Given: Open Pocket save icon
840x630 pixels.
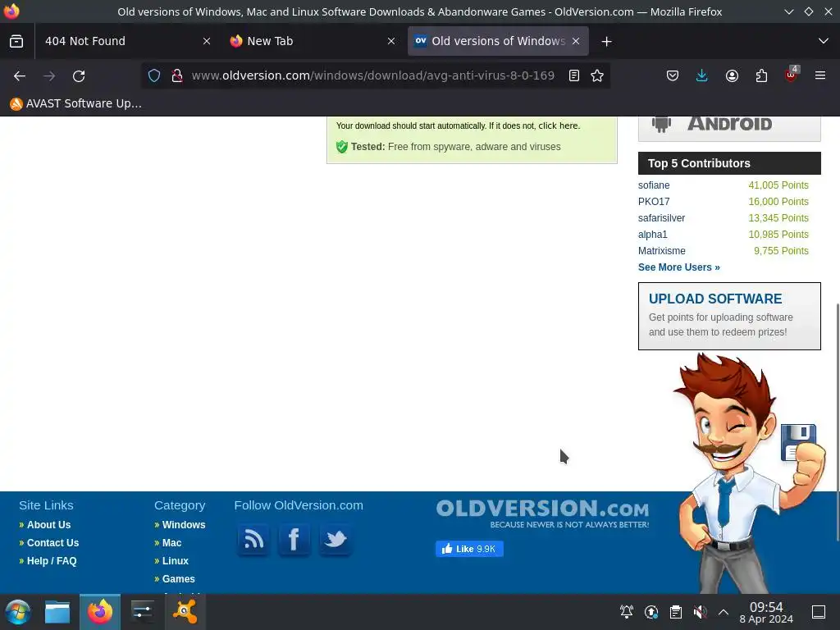Looking at the screenshot, I should pyautogui.click(x=673, y=75).
